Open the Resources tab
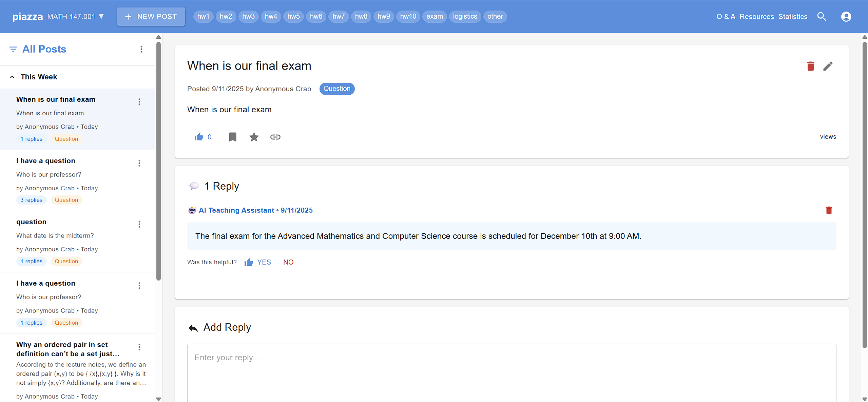The image size is (868, 402). point(756,16)
